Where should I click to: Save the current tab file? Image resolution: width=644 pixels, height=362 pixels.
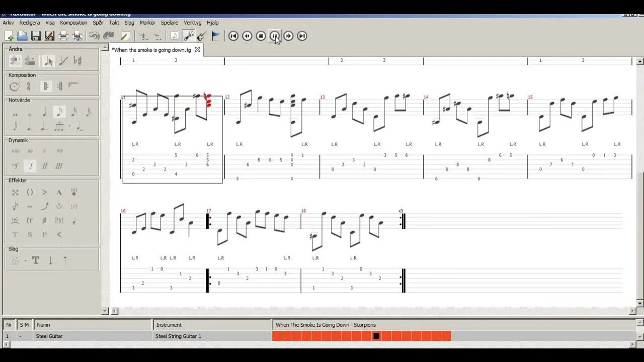[x=36, y=36]
